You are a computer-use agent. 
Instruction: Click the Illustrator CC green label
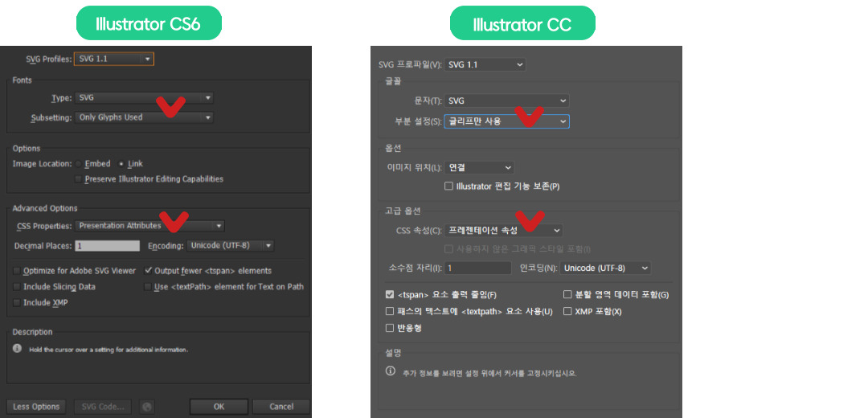(522, 24)
